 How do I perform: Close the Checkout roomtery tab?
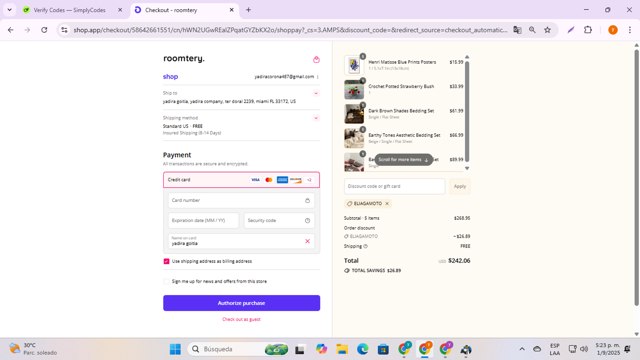[x=231, y=10]
